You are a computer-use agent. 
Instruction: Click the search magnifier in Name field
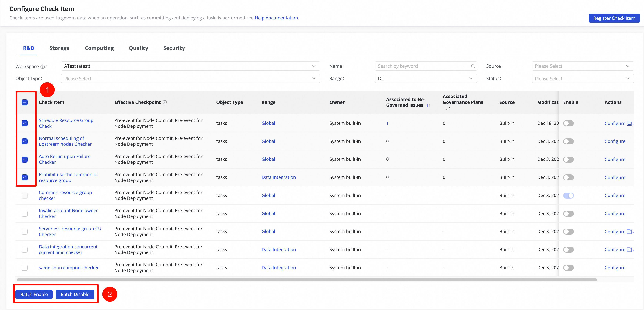[x=473, y=66]
